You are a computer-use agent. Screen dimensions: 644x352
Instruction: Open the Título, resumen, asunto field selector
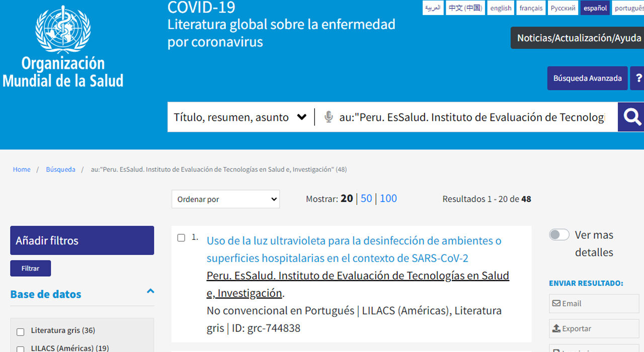240,117
